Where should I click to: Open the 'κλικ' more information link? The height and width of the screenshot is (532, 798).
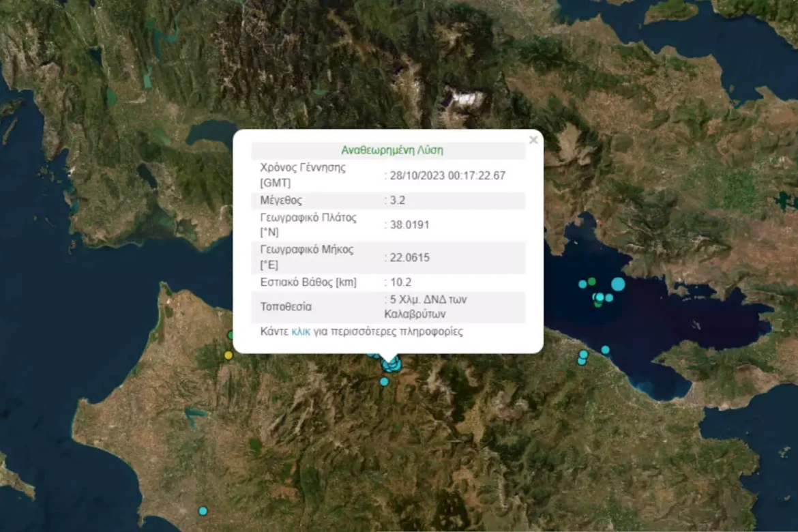point(301,332)
